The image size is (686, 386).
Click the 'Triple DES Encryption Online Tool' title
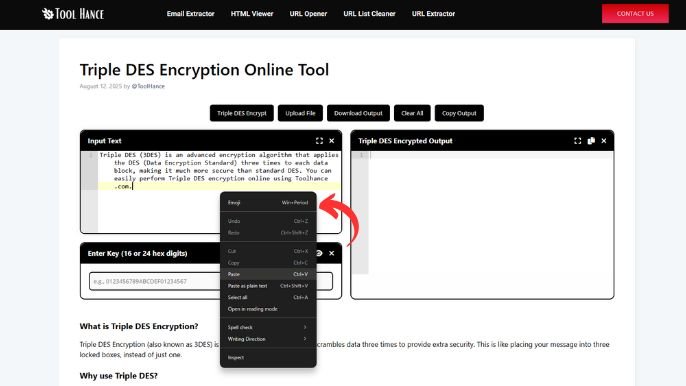pyautogui.click(x=204, y=70)
